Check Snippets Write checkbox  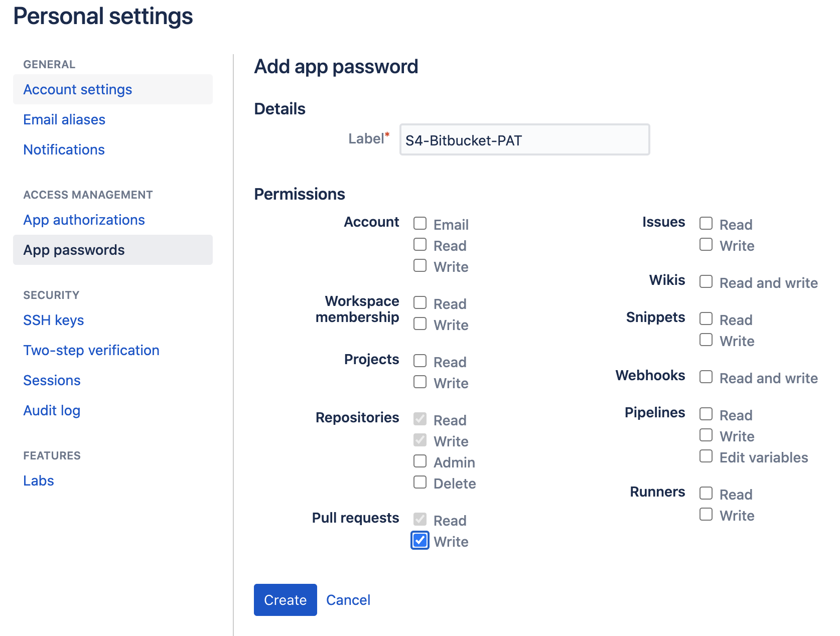706,340
